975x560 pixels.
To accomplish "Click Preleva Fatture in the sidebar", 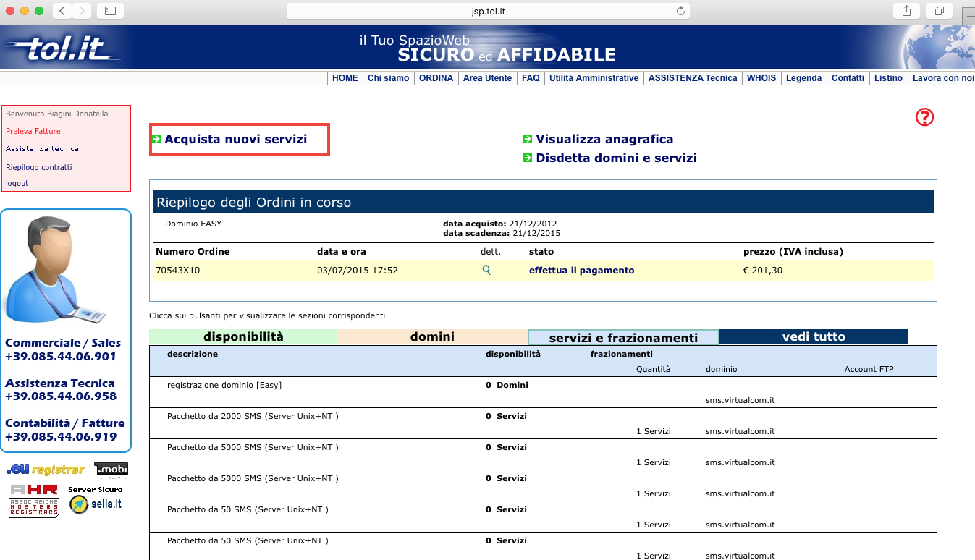I will point(33,131).
